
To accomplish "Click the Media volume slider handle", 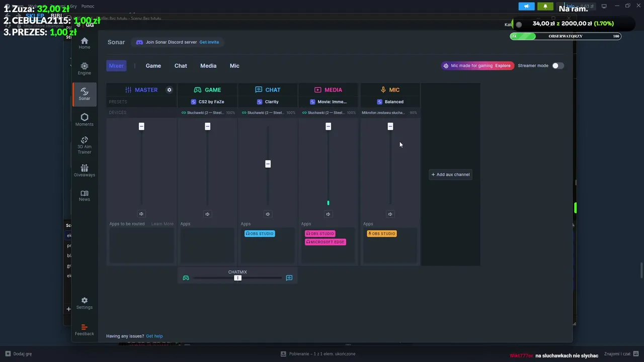I will 328,126.
